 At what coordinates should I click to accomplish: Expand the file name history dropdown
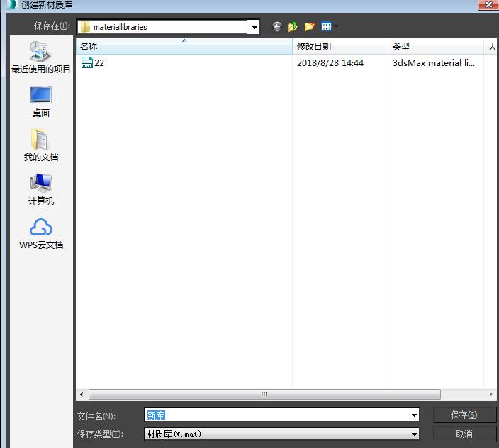[x=414, y=415]
